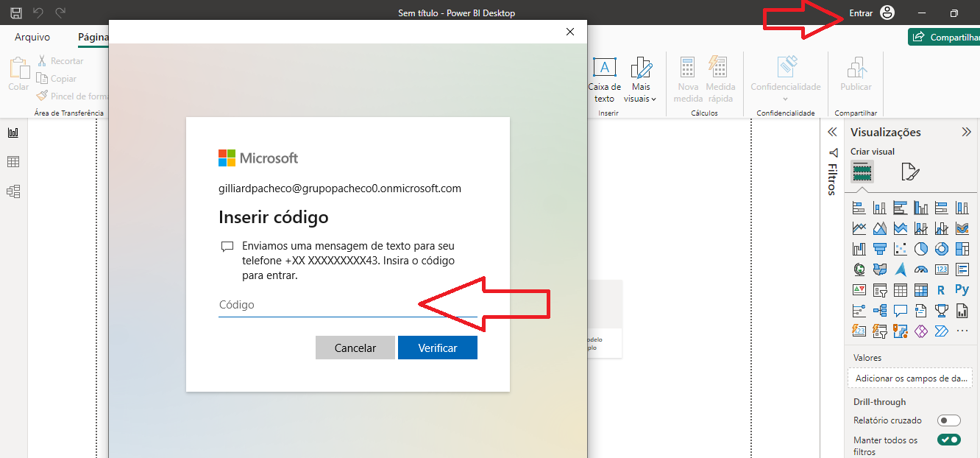Click Verificar to submit code
The height and width of the screenshot is (458, 980).
click(x=438, y=348)
